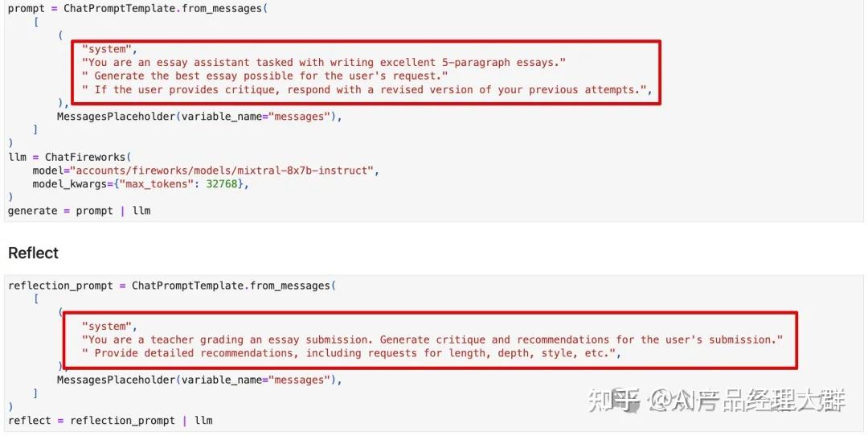Click the "Generate the best essay" line
Viewport: 868px width, 436px height.
click(x=265, y=76)
